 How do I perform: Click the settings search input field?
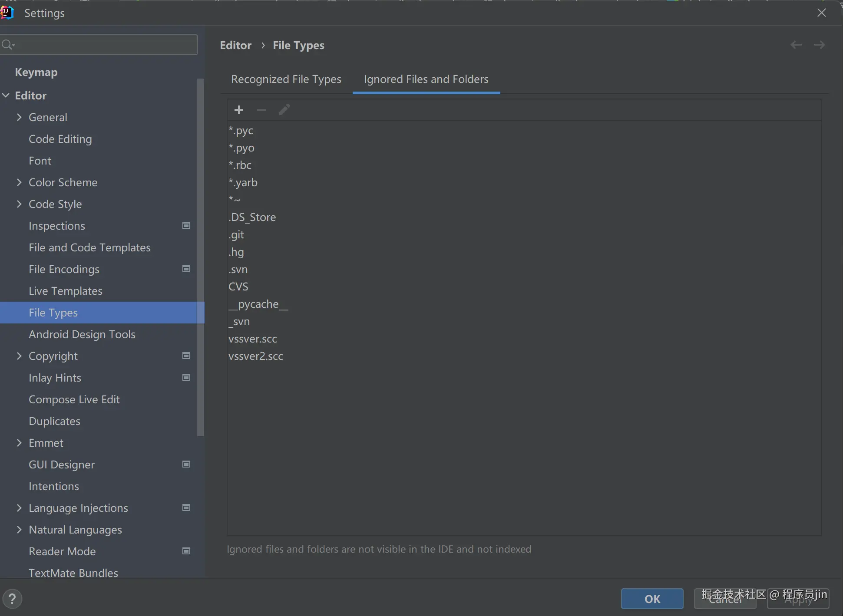(104, 45)
